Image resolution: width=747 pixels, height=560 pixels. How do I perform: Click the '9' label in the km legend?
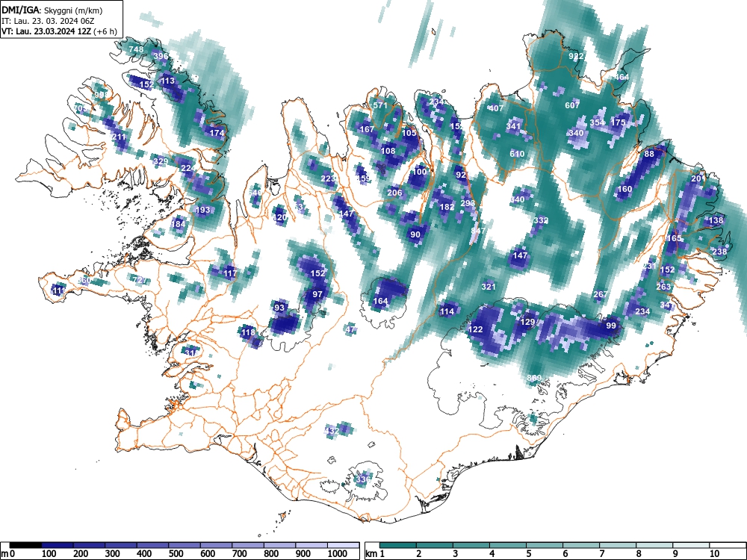pyautogui.click(x=675, y=554)
